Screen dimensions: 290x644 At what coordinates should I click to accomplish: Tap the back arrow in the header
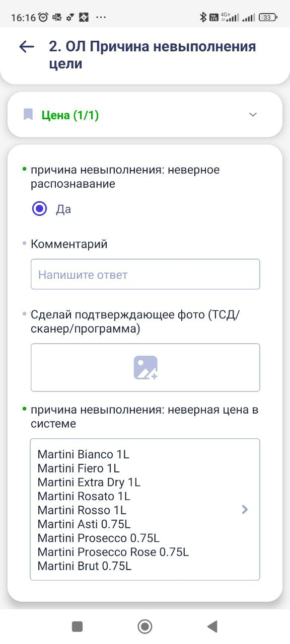coord(26,47)
